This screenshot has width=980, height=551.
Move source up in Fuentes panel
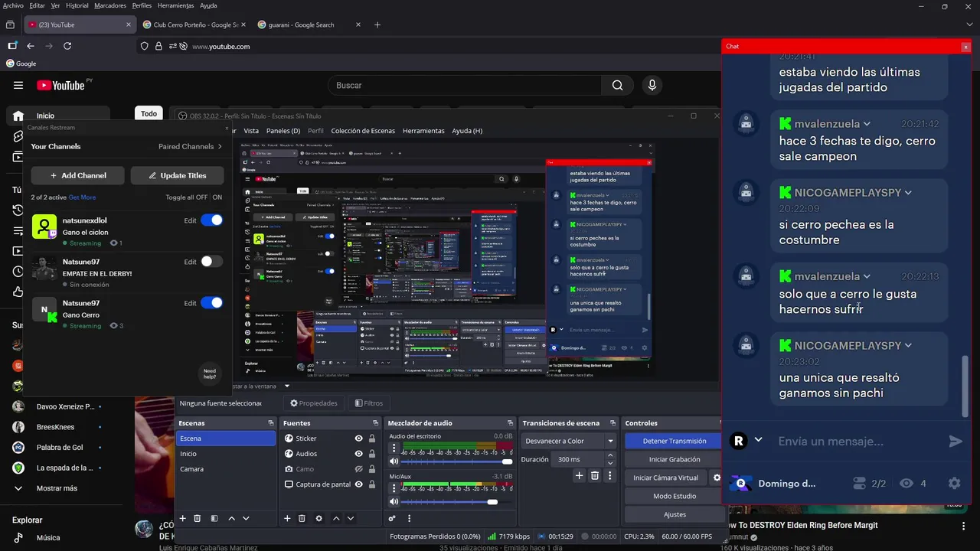336,518
